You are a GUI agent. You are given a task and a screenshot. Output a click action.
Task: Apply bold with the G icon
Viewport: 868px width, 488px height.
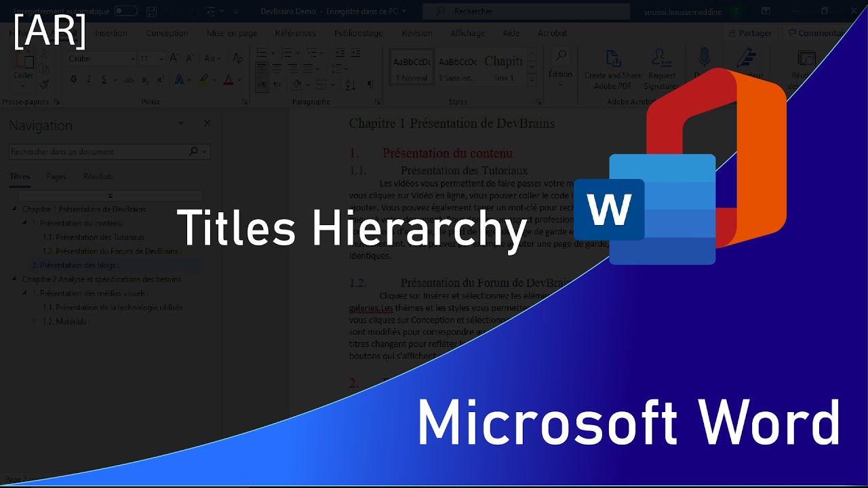pyautogui.click(x=74, y=79)
